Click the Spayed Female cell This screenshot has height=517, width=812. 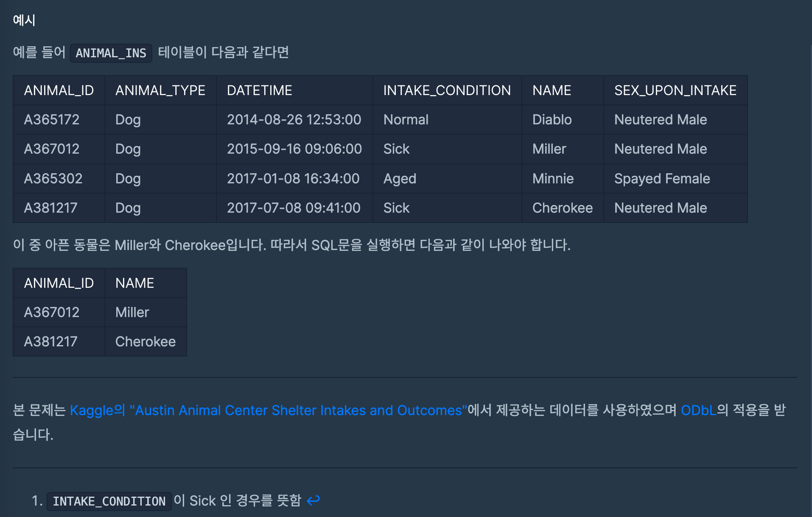662,179
